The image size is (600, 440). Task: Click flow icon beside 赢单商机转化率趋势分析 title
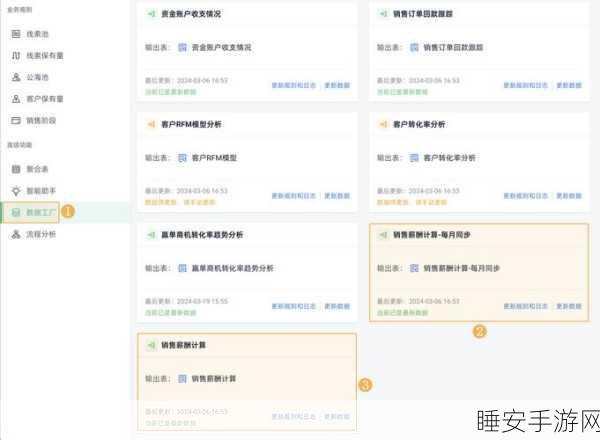tap(152, 235)
